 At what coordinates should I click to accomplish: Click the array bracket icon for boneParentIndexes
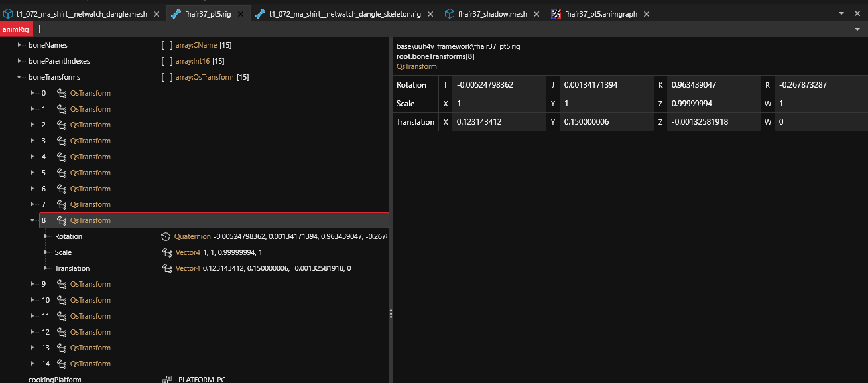tap(166, 61)
